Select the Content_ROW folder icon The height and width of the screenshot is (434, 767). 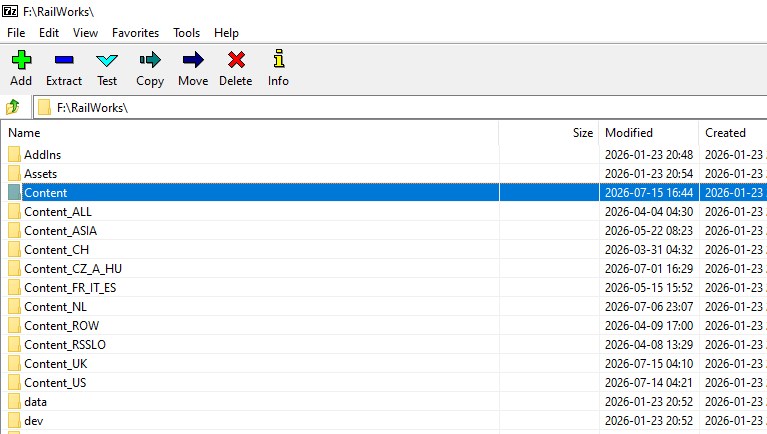14,326
